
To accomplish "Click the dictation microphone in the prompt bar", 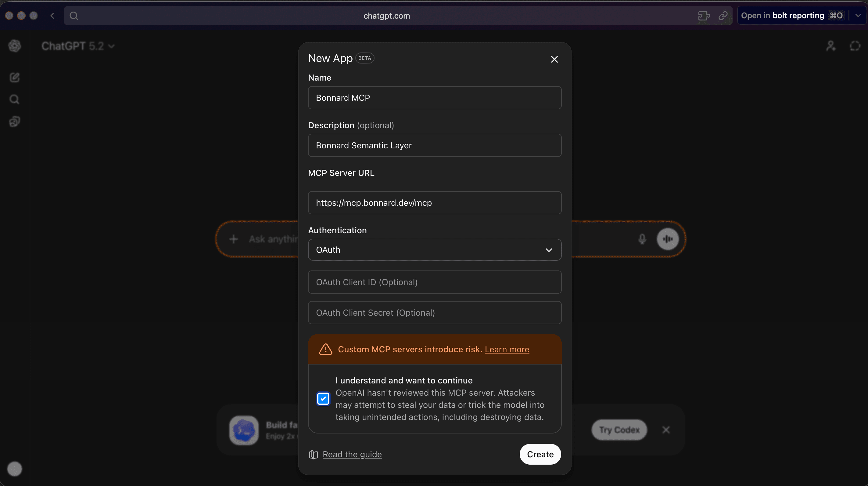I will tap(642, 239).
